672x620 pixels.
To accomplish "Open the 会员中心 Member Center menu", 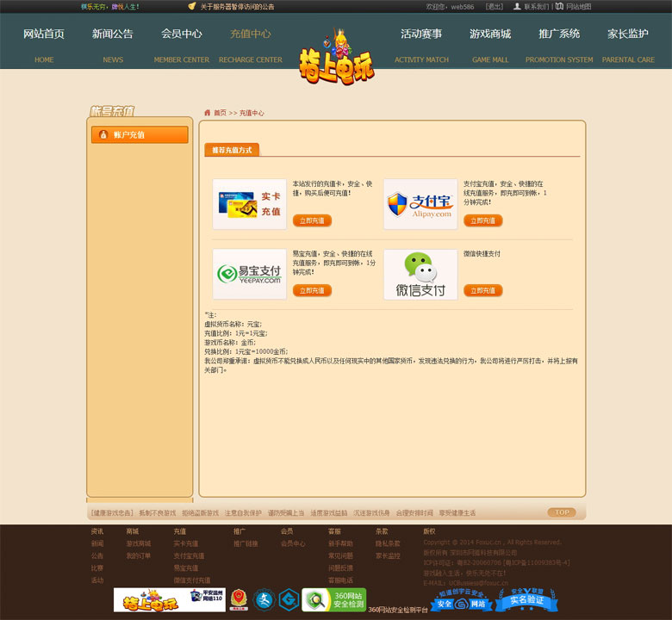I will [182, 34].
